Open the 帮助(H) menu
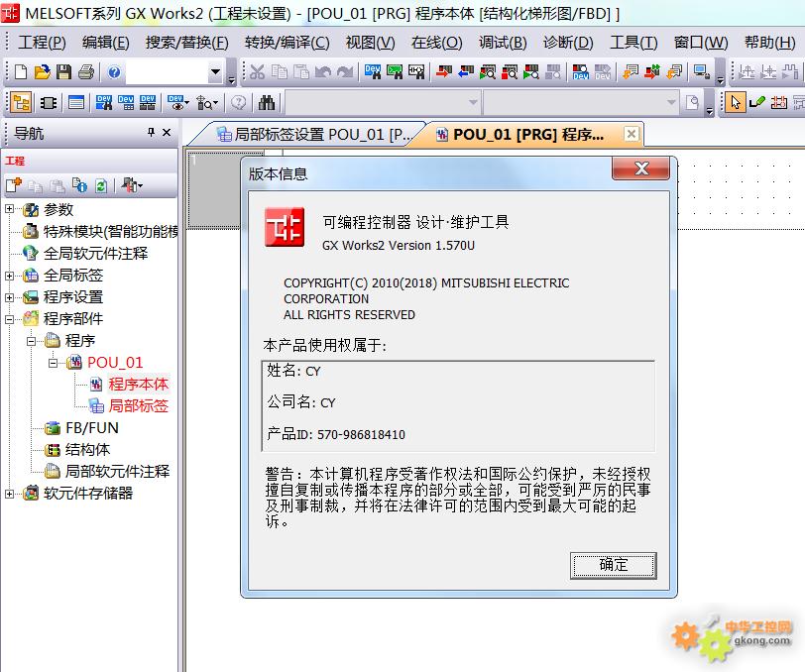 [770, 42]
